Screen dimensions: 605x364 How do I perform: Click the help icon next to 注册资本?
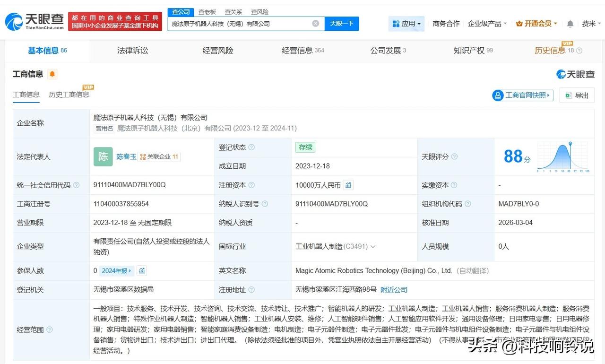point(251,185)
